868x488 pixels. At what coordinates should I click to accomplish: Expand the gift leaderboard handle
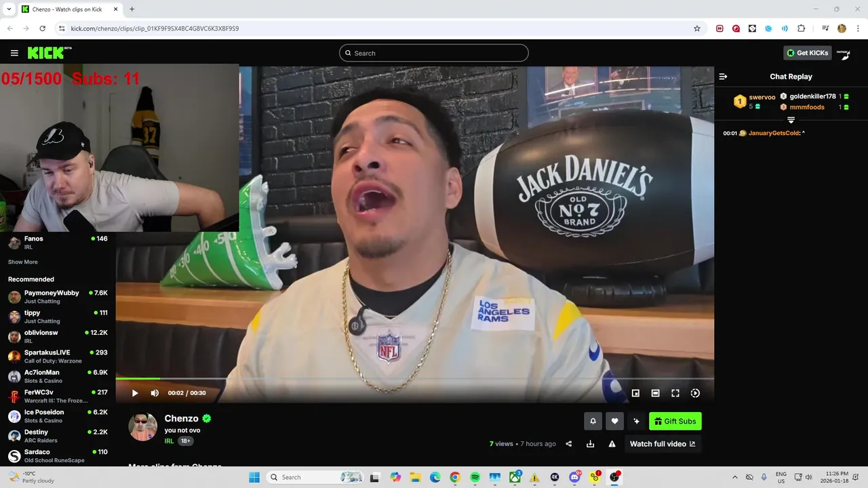(791, 120)
